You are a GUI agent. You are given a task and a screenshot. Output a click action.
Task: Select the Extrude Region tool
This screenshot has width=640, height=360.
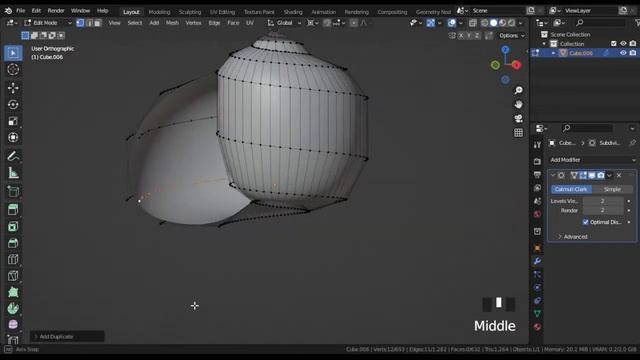[13, 209]
